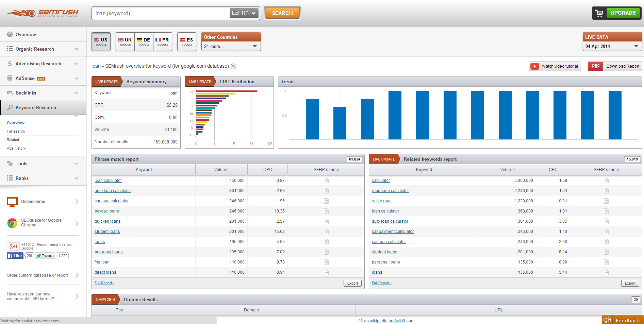
Task: Click the keyword search input field
Action: click(x=161, y=13)
